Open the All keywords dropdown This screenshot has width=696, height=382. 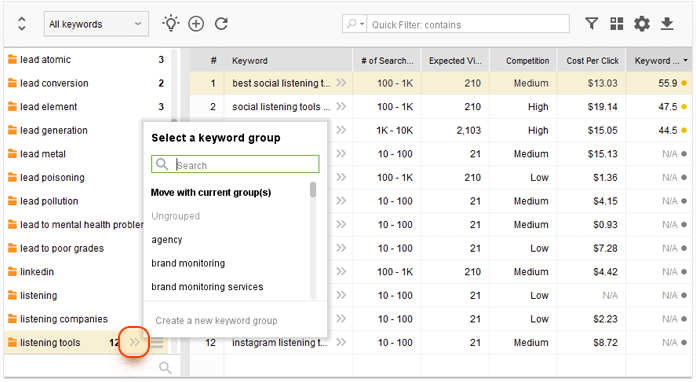[96, 24]
